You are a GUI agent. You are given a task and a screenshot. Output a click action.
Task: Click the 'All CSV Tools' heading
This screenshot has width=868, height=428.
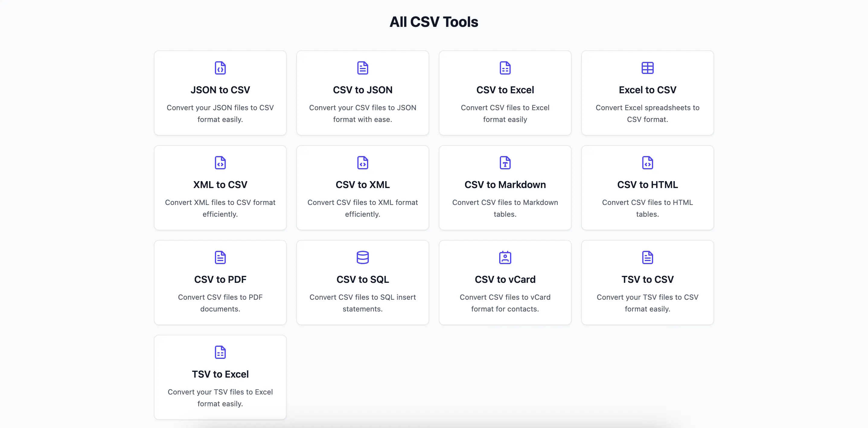434,22
